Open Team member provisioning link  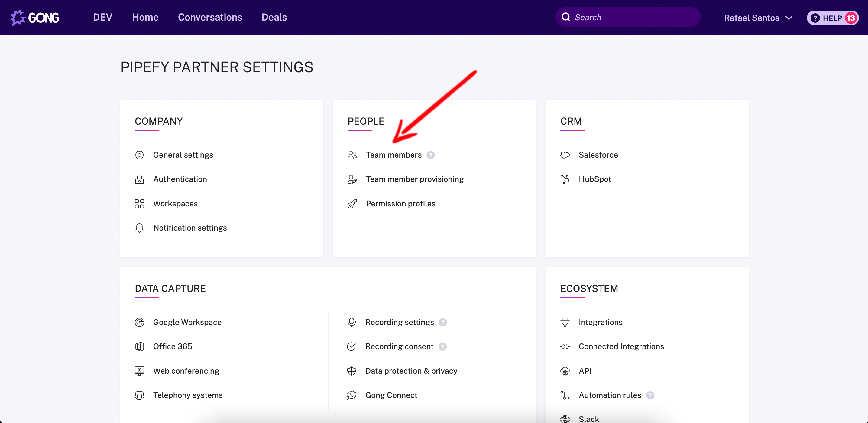[x=414, y=179]
